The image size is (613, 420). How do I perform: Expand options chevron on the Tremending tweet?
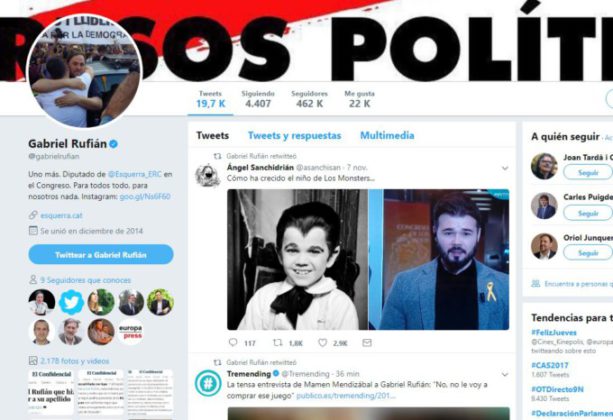(x=505, y=374)
